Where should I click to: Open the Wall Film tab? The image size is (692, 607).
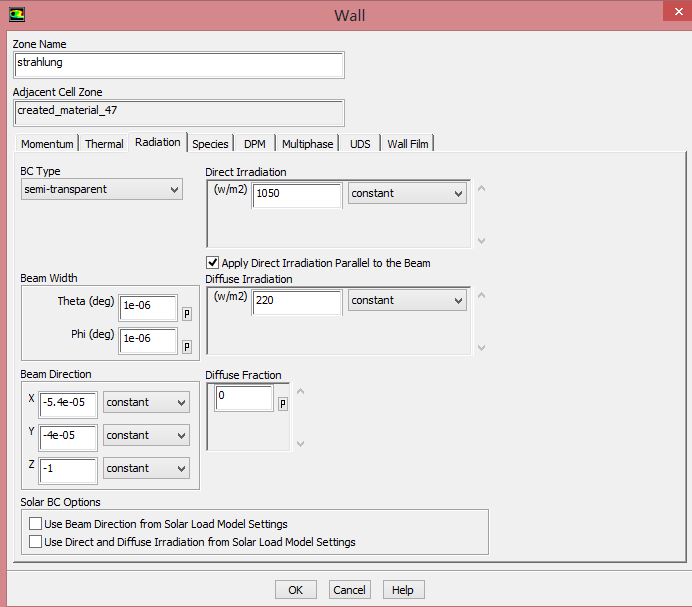click(x=407, y=144)
